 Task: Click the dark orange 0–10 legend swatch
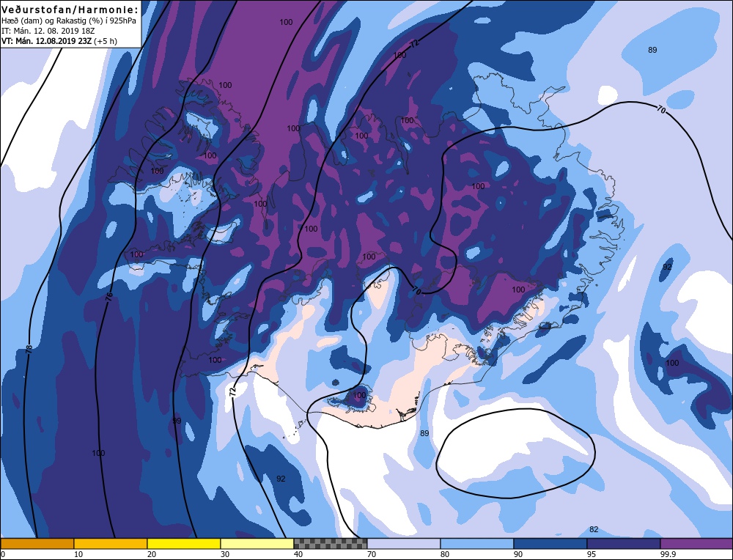pyautogui.click(x=37, y=543)
